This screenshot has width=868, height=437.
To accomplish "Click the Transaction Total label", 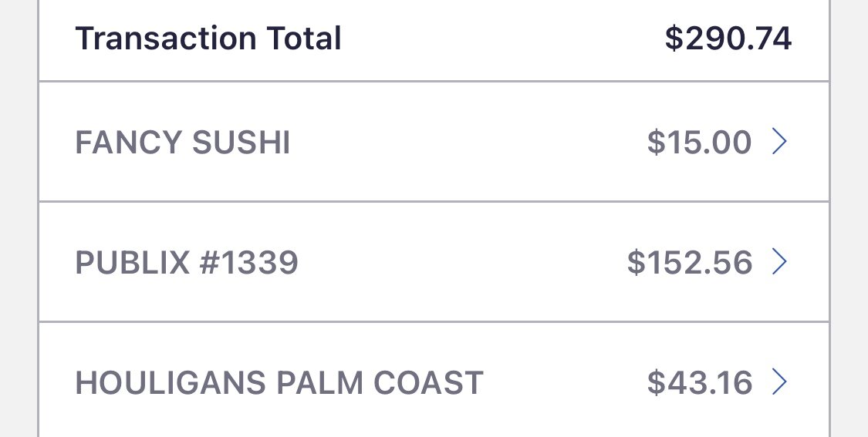I will click(x=208, y=39).
